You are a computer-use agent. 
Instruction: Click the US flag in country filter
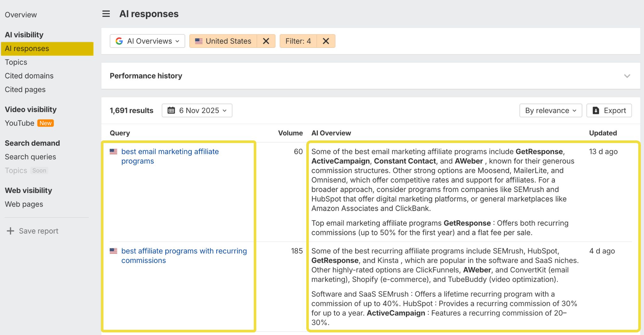(x=199, y=41)
